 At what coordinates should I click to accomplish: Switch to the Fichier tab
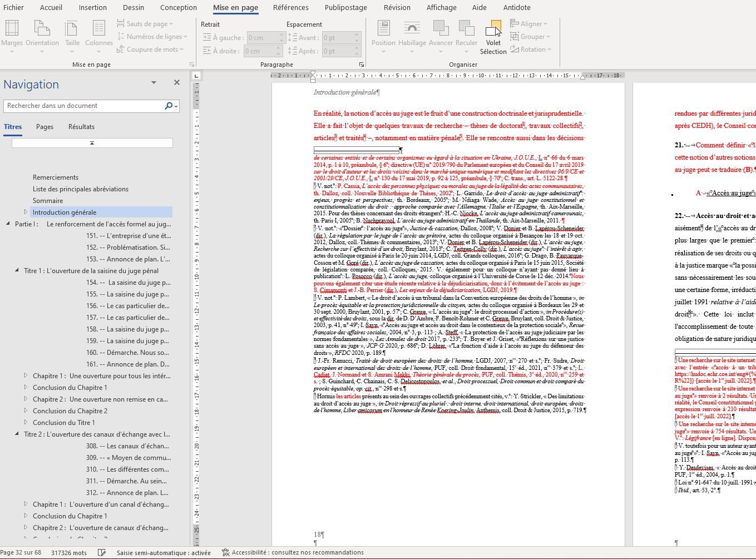[13, 7]
